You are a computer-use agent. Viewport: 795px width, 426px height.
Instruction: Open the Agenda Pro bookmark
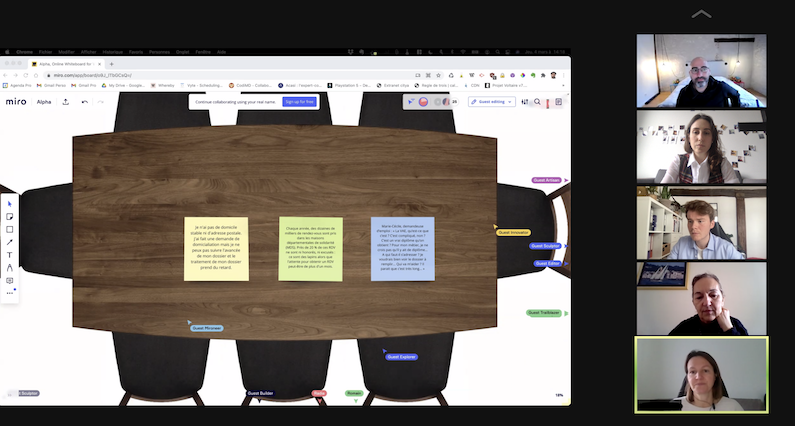click(18, 86)
